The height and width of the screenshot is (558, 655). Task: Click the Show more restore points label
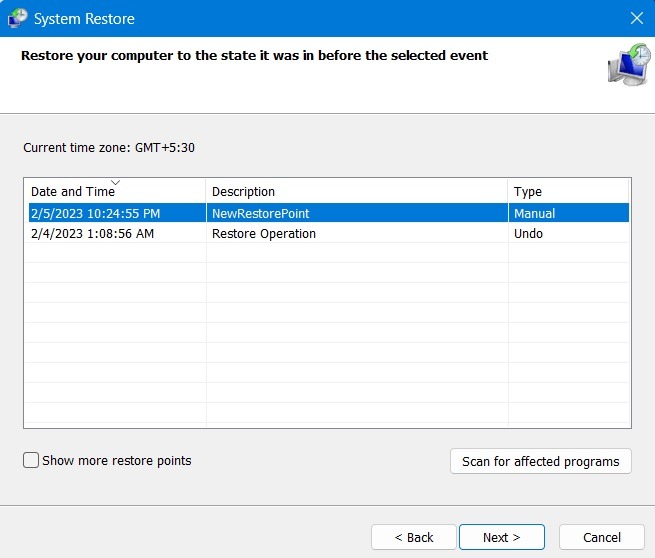(x=117, y=460)
